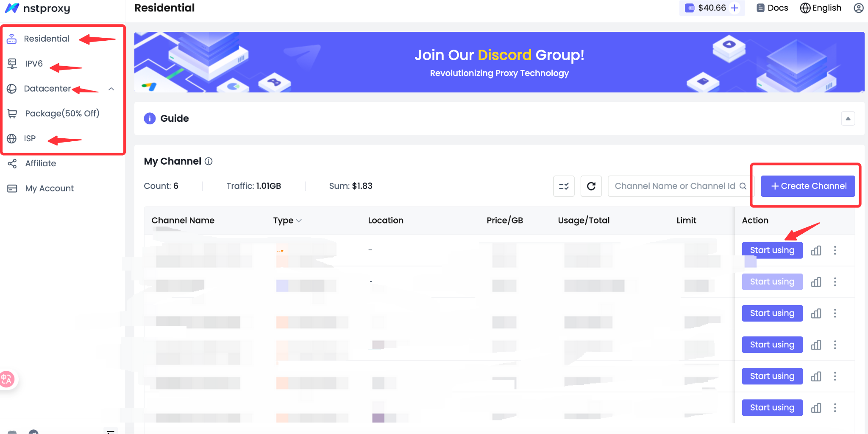Screen dimensions: 868x434
Task: Focus the Channel Name or Id search field
Action: pos(674,186)
